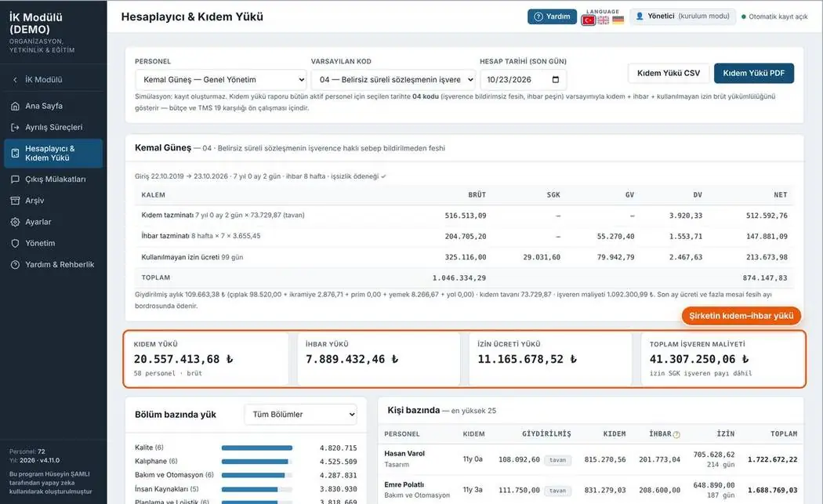Click the Bakım ve Otomasyon value 4.287.831
Image resolution: width=823 pixels, height=504 pixels.
338,476
